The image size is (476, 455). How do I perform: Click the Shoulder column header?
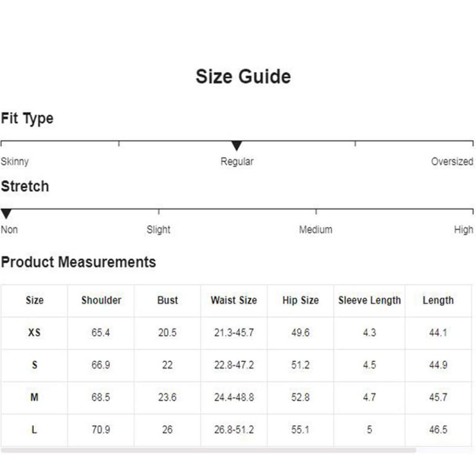101,300
